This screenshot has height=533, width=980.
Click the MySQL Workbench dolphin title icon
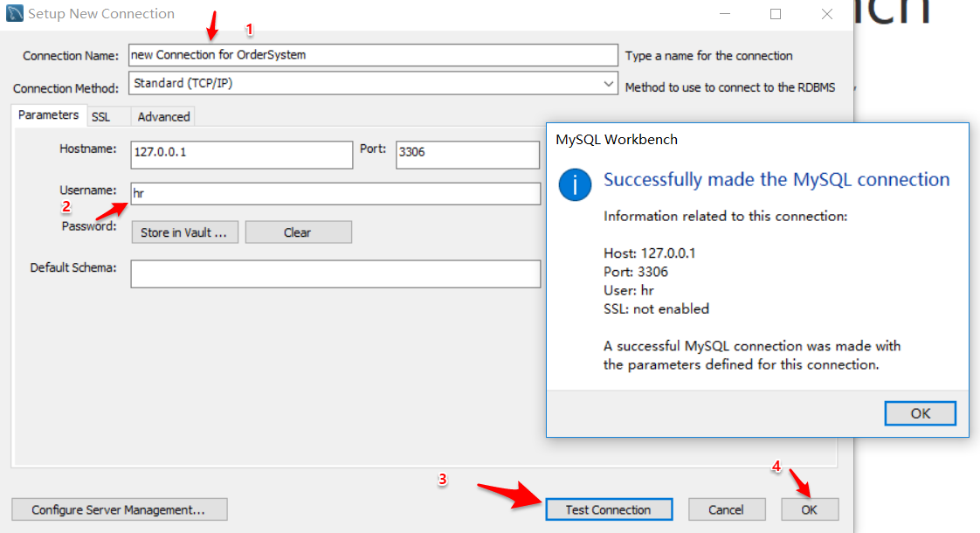pyautogui.click(x=14, y=13)
